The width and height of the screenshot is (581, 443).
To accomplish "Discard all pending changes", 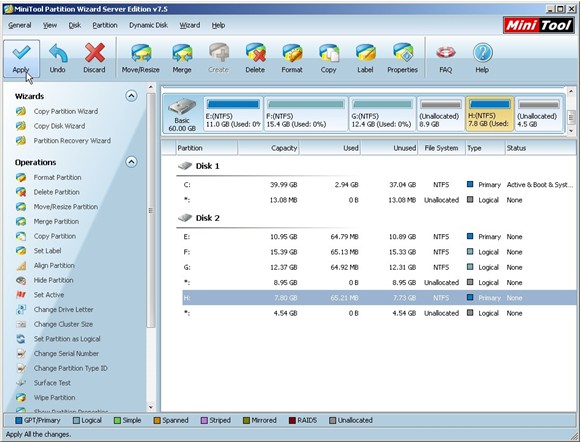I will [94, 59].
